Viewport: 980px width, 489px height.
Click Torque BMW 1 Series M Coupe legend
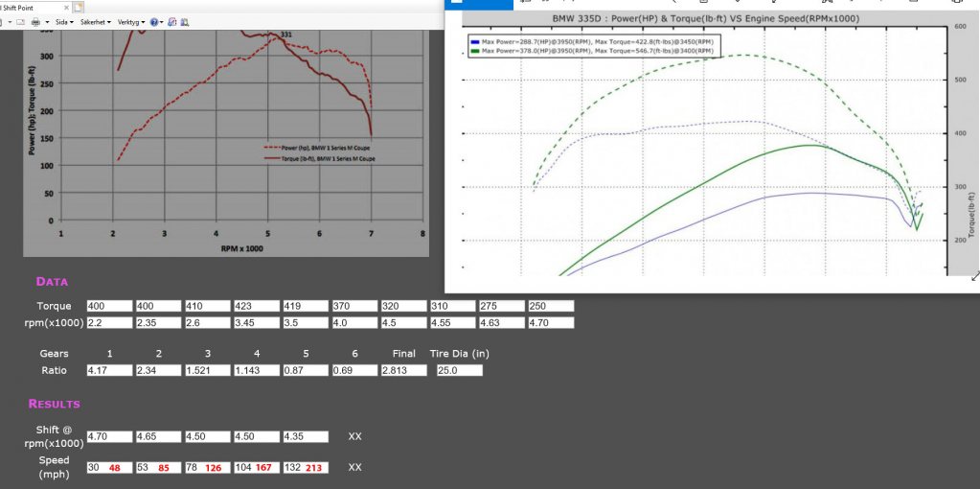point(319,159)
